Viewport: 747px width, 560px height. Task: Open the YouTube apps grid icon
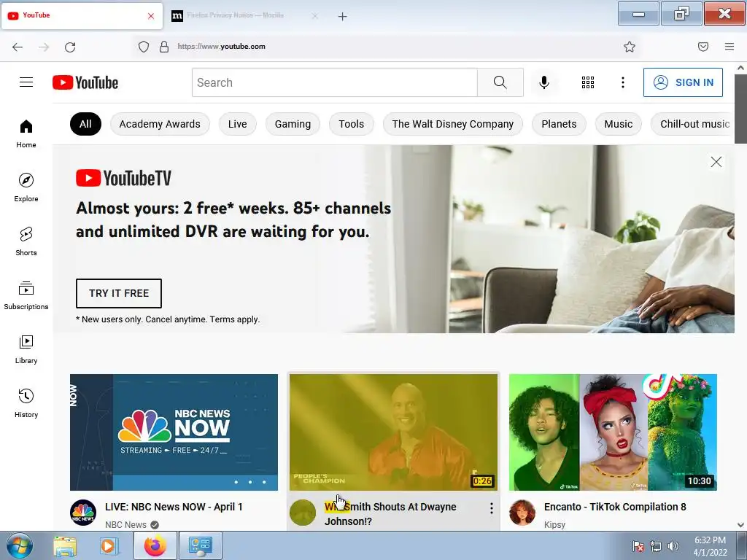click(588, 82)
